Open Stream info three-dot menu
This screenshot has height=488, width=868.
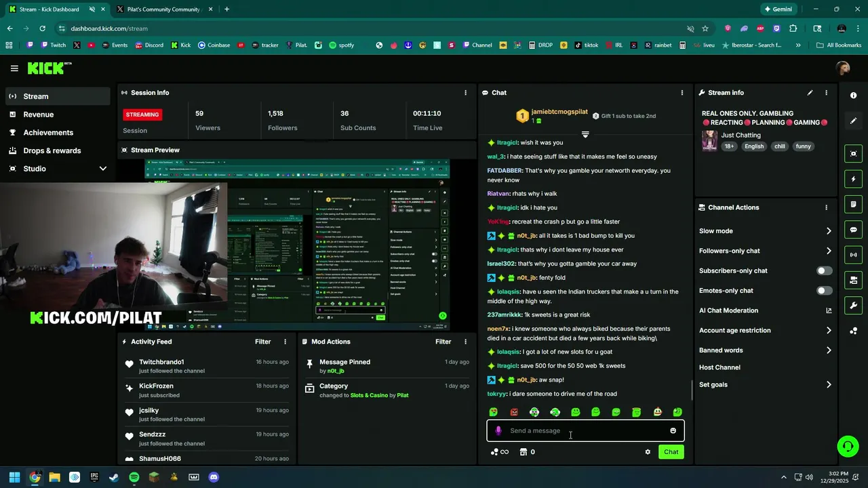[x=826, y=93]
